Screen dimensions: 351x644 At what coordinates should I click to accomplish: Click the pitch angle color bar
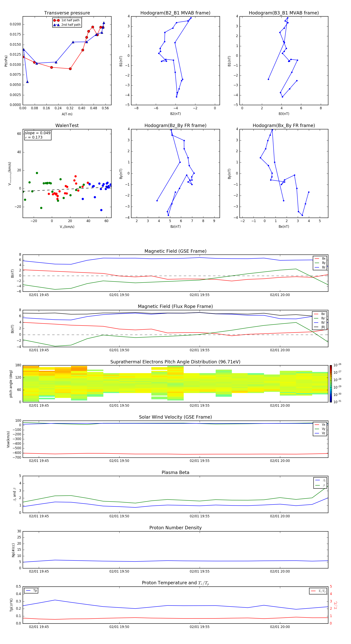tap(331, 384)
